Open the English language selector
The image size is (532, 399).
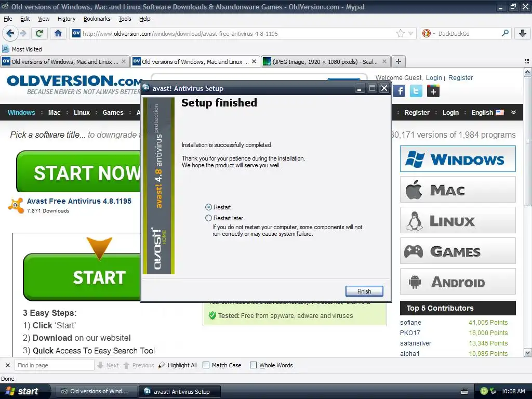pyautogui.click(x=487, y=112)
